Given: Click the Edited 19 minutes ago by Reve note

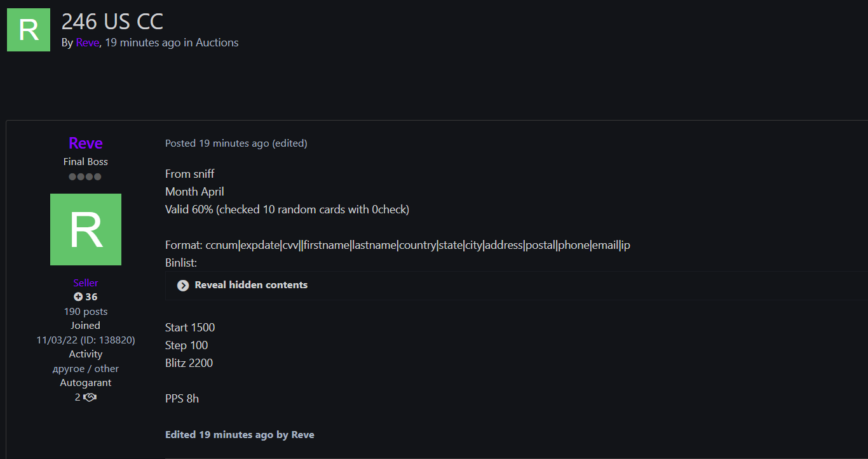Looking at the screenshot, I should click(x=240, y=435).
